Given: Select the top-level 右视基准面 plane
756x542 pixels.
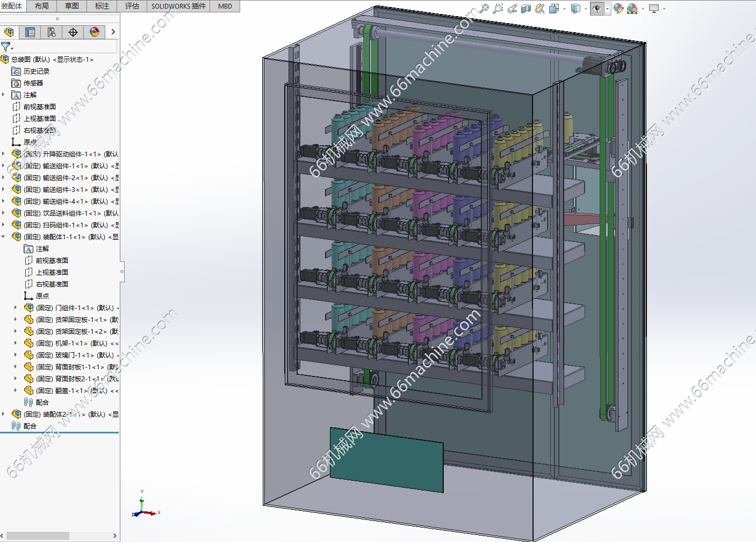Looking at the screenshot, I should coord(34,130).
